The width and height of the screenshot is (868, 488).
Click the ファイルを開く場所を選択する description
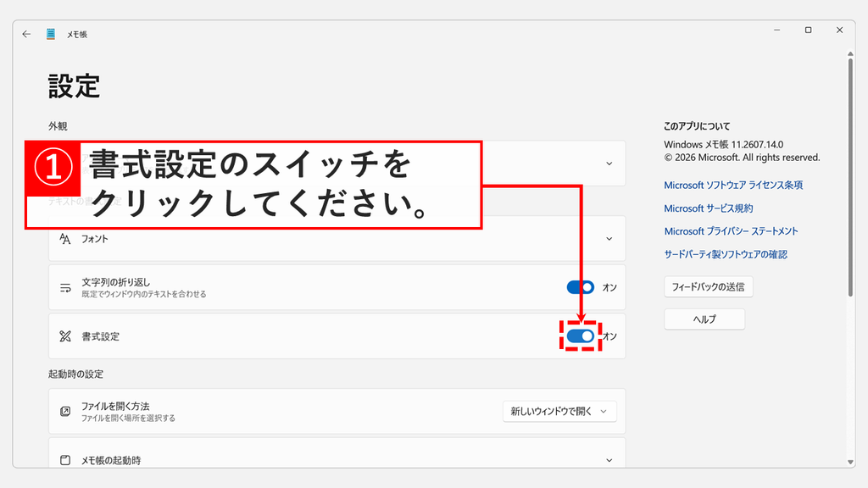coord(129,419)
